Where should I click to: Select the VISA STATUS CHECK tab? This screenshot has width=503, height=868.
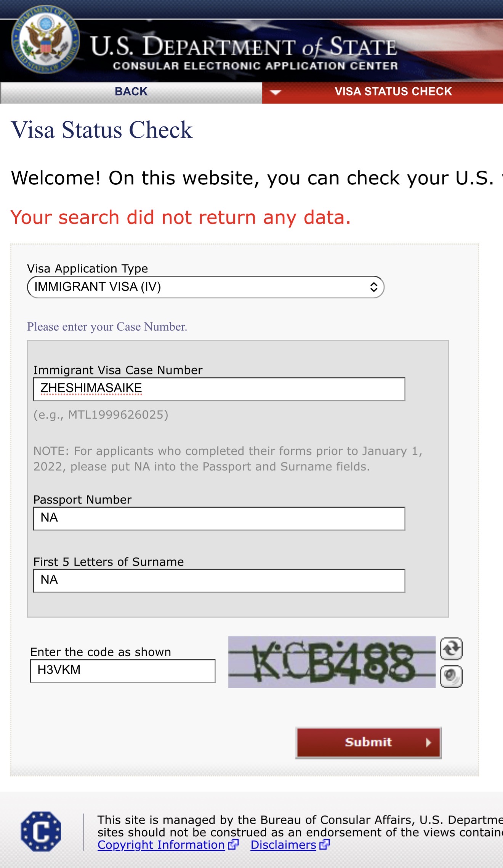tap(393, 92)
